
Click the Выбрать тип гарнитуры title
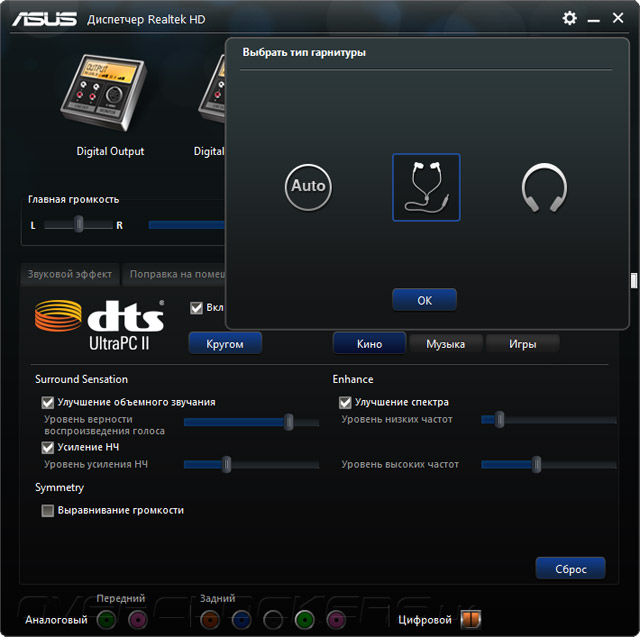[x=304, y=53]
